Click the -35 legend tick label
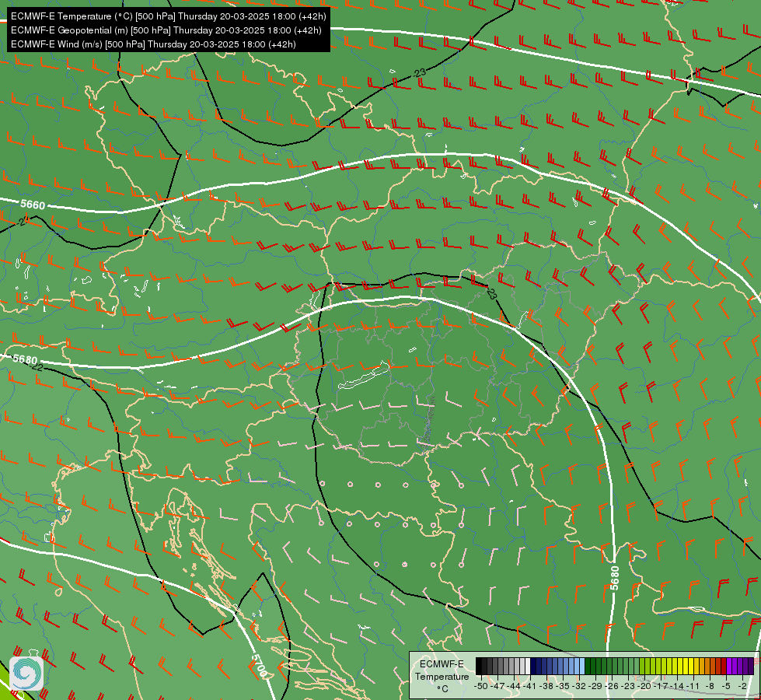The width and height of the screenshot is (761, 700). [563, 686]
